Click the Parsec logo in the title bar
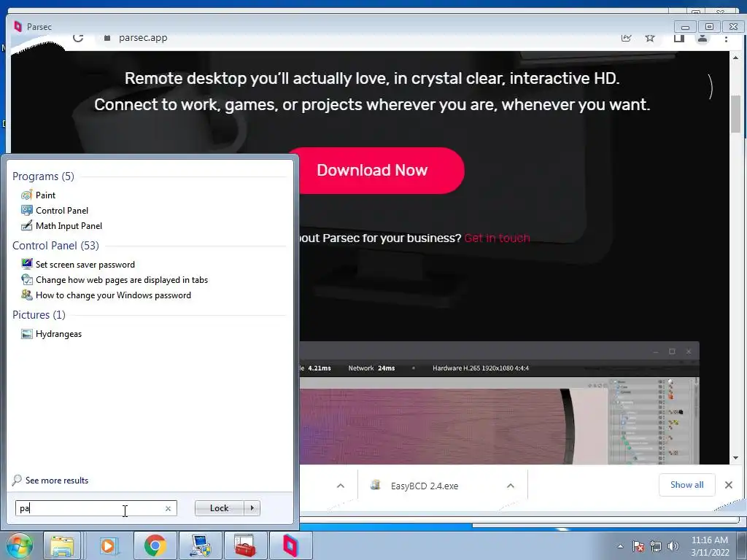Screen dimensions: 747x560 [18, 27]
